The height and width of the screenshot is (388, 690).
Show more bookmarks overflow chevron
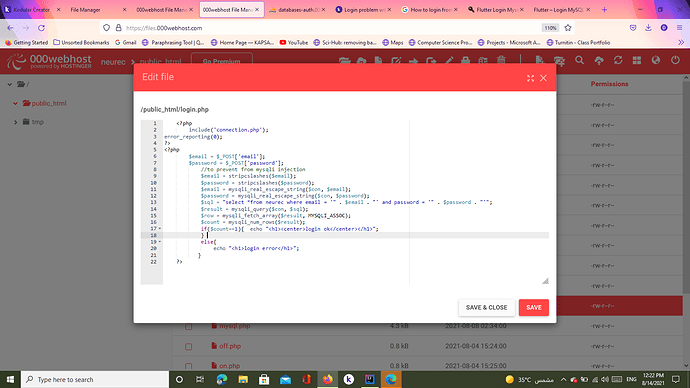(x=681, y=43)
